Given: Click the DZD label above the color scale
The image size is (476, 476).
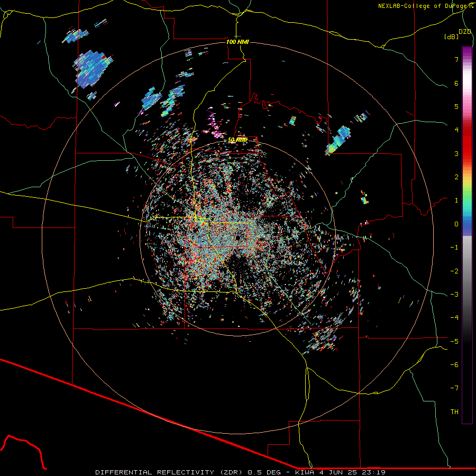Looking at the screenshot, I should (x=465, y=32).
